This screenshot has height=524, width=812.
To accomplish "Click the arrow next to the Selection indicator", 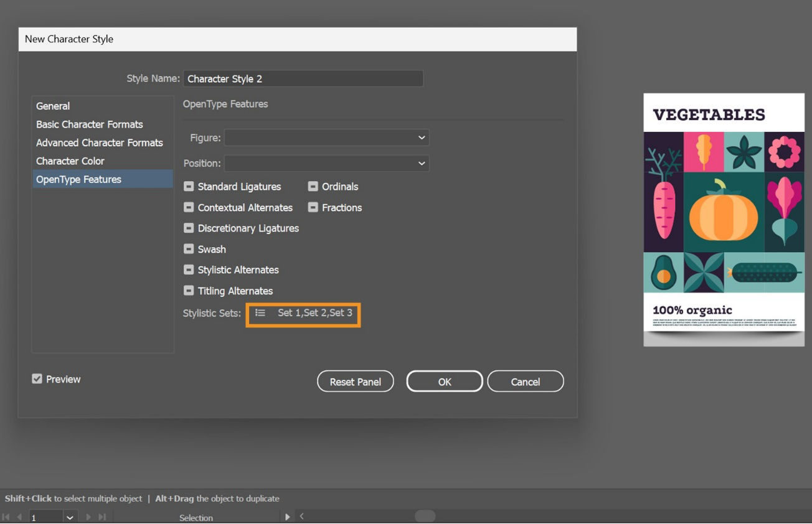I will (x=287, y=517).
